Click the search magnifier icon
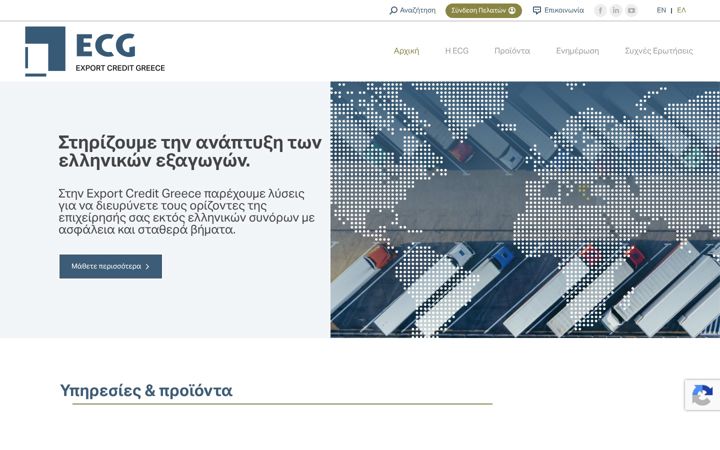Screen dimensions: 720x450 pos(393,11)
